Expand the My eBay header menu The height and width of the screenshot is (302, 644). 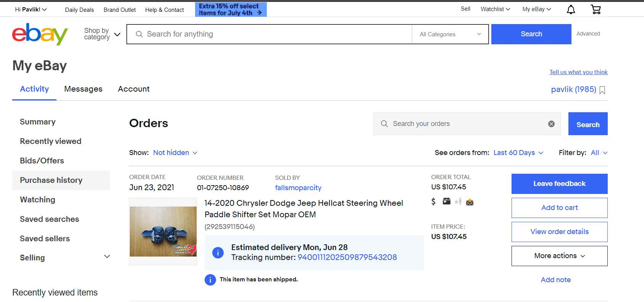point(537,9)
